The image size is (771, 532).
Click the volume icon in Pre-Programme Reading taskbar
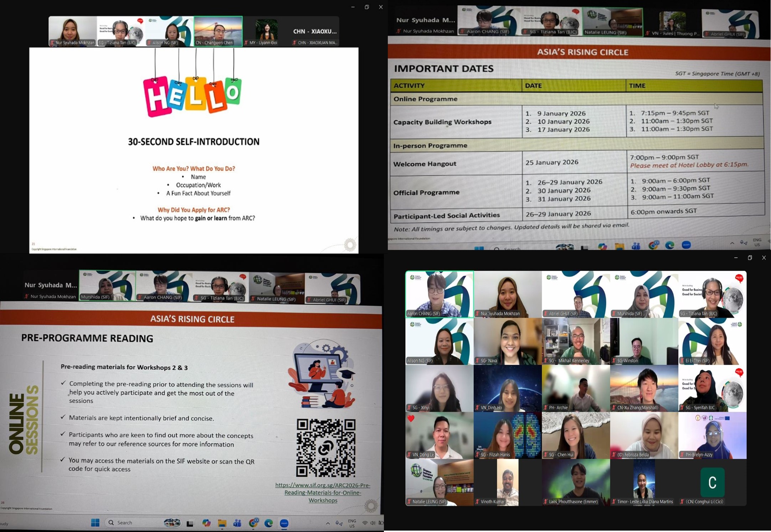point(373,523)
